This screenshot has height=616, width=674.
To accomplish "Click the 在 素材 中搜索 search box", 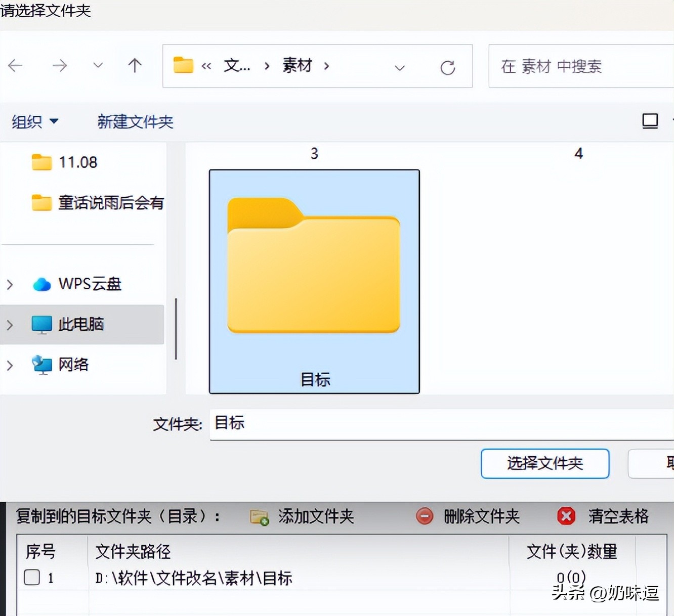I will [581, 66].
